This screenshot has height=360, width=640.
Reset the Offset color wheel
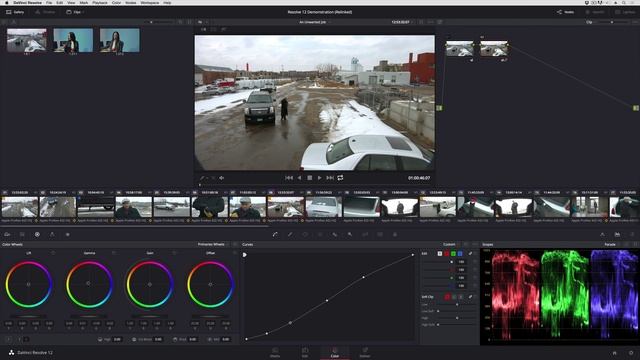pos(235,253)
